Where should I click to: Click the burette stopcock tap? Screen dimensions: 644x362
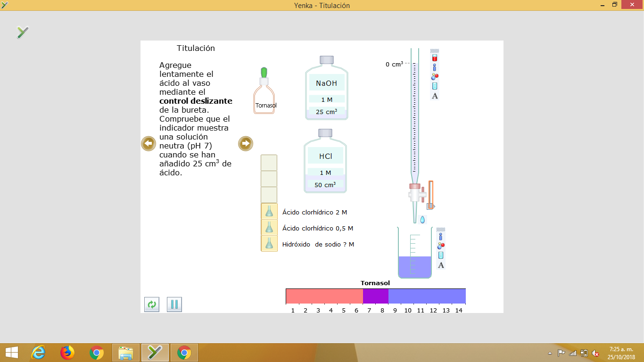(x=417, y=193)
